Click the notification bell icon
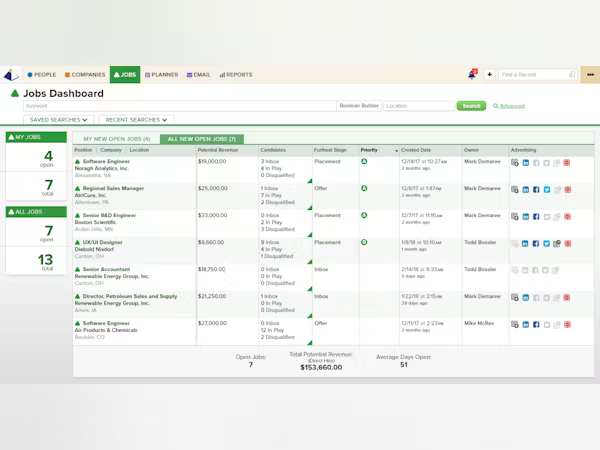This screenshot has height=450, width=600. click(472, 74)
